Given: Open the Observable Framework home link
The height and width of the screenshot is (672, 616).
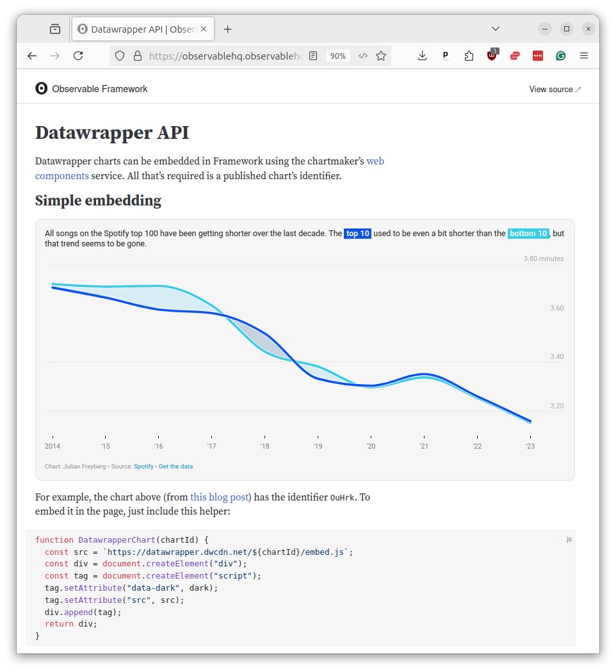Looking at the screenshot, I should pos(92,89).
